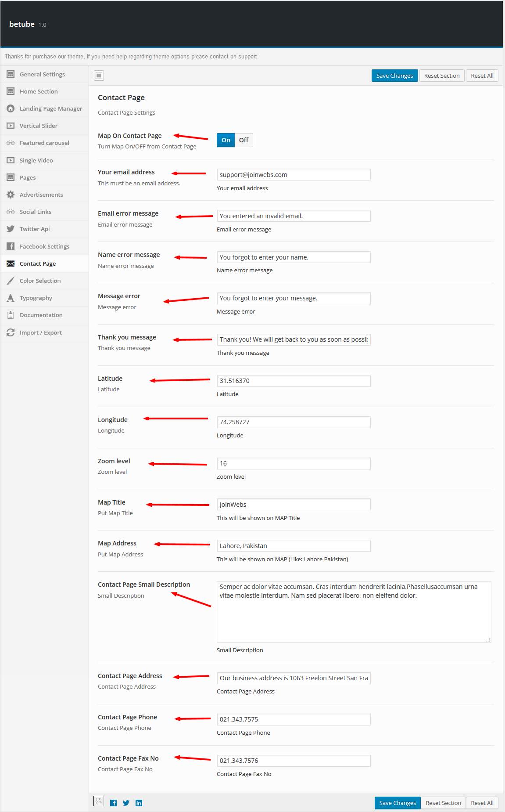Click the Social Links glasses icon
Viewport: 505px width, 812px height.
click(11, 212)
